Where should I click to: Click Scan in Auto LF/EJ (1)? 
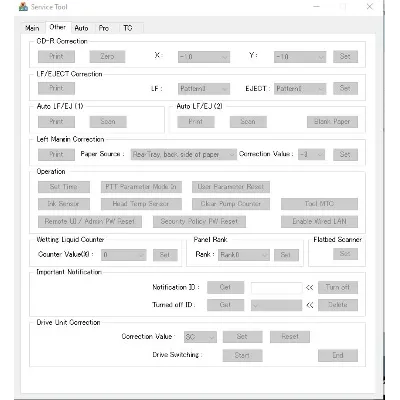108,121
